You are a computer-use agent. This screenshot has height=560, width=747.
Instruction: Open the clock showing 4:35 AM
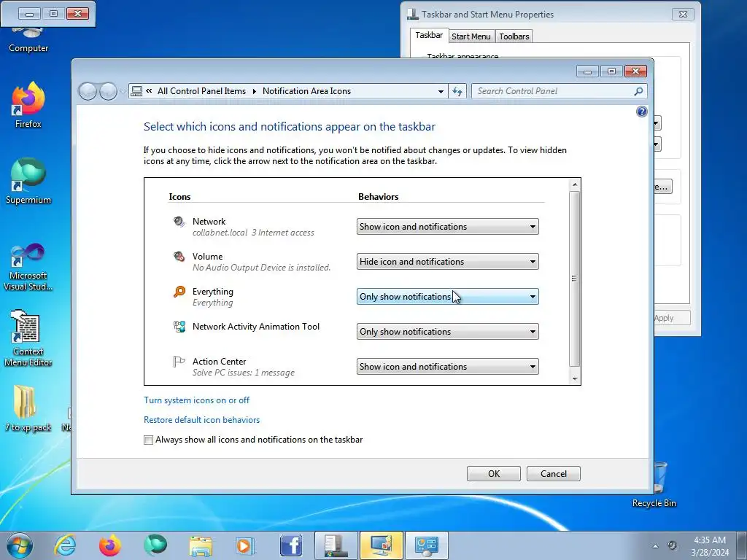710,546
